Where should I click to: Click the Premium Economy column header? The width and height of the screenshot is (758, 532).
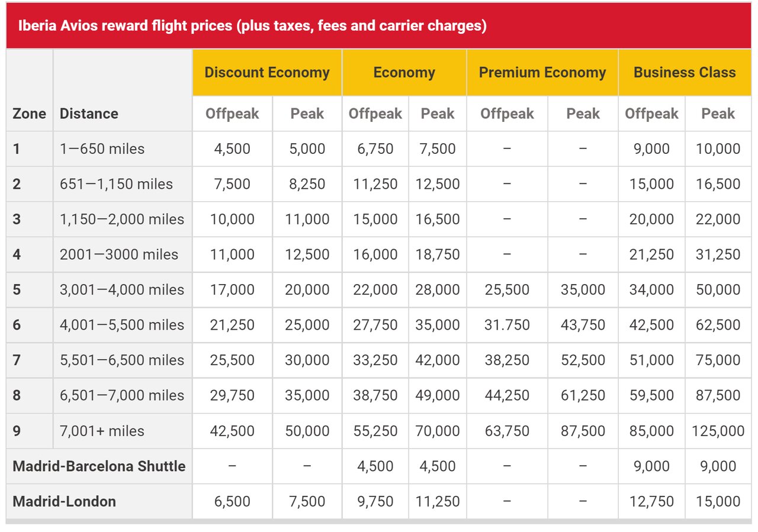click(x=542, y=73)
